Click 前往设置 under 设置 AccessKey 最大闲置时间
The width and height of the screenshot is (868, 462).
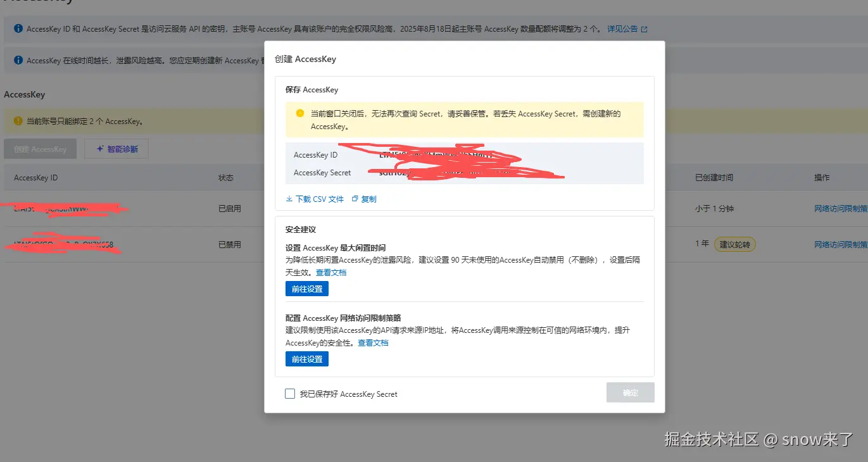tap(307, 289)
